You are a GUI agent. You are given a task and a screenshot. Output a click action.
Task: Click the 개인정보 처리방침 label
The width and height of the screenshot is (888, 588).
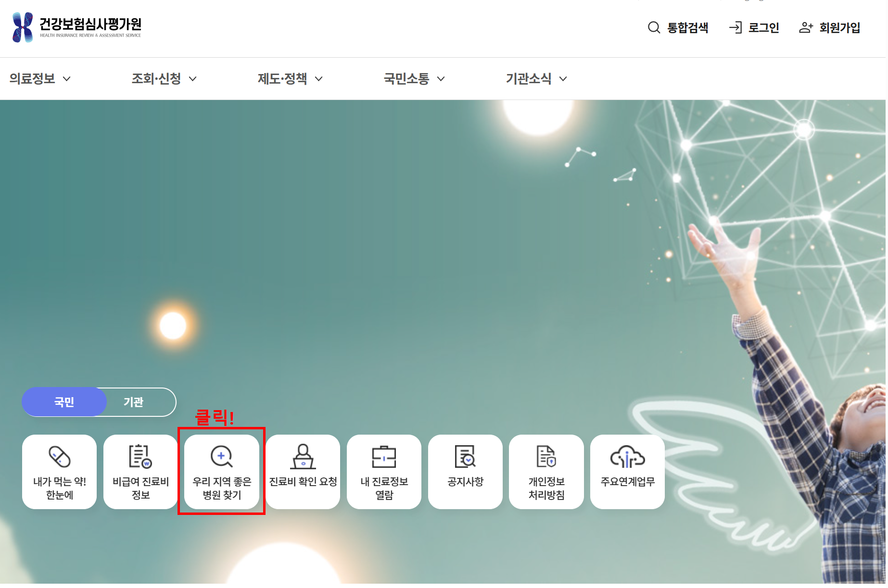pos(546,488)
